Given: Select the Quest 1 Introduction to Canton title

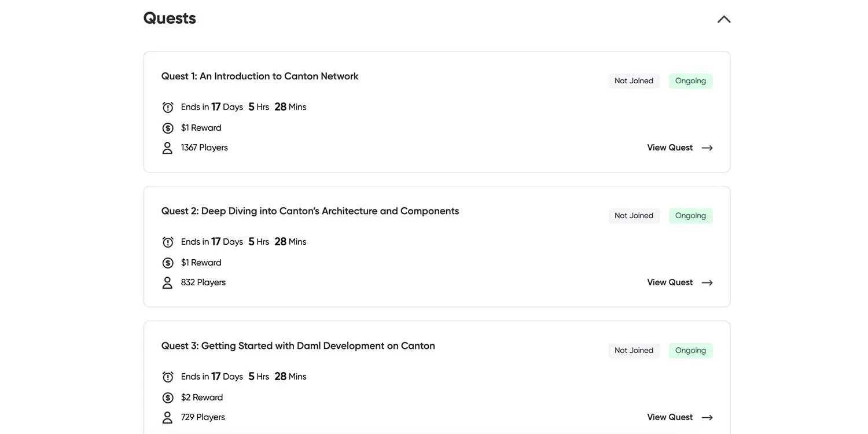Looking at the screenshot, I should (x=260, y=76).
